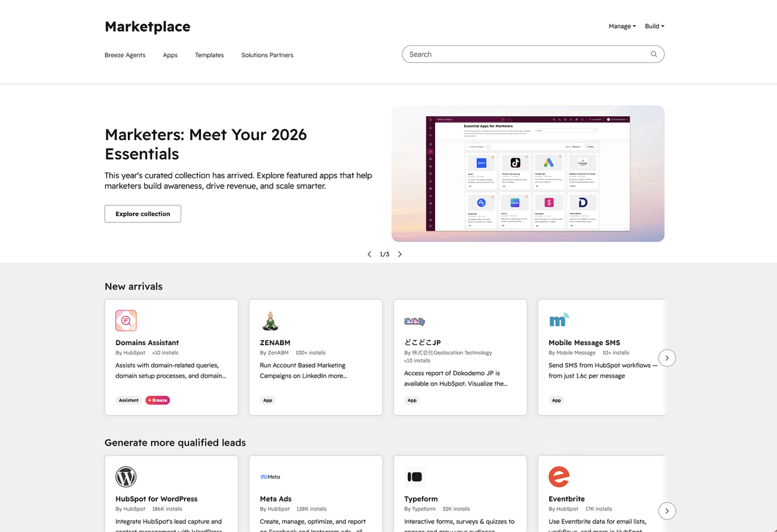Viewport: 777px width, 532px height.
Task: Click 'By ZenABM' author text
Action: tap(274, 353)
